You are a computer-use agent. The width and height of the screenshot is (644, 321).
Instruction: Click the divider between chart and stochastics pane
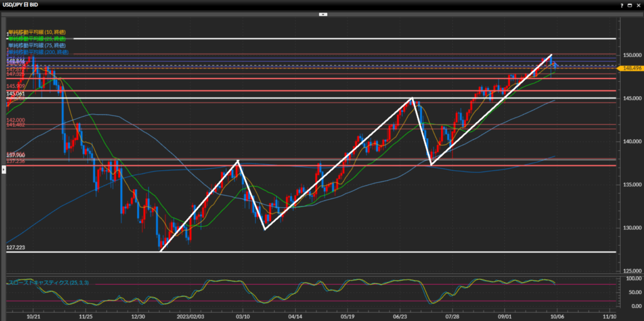[314, 274]
